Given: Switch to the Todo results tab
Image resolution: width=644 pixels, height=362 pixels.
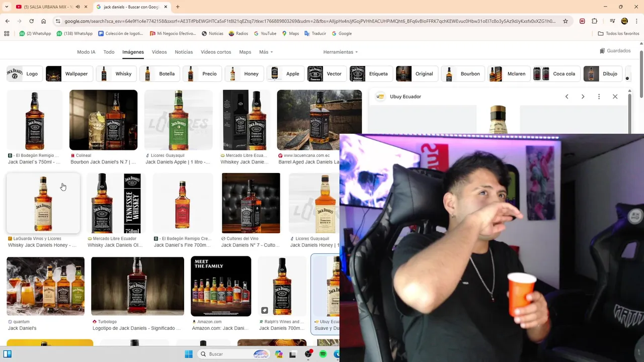Looking at the screenshot, I should point(109,52).
